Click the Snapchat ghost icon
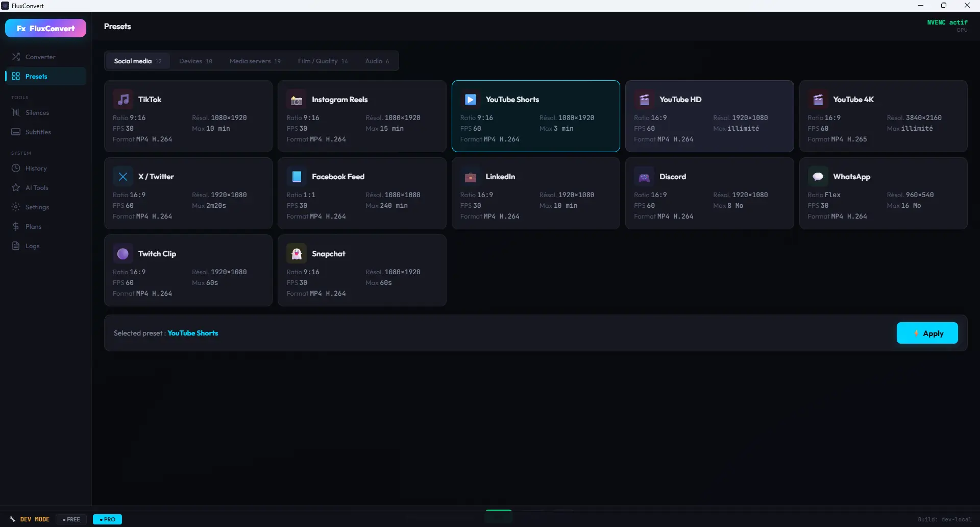This screenshot has width=980, height=527. point(297,254)
